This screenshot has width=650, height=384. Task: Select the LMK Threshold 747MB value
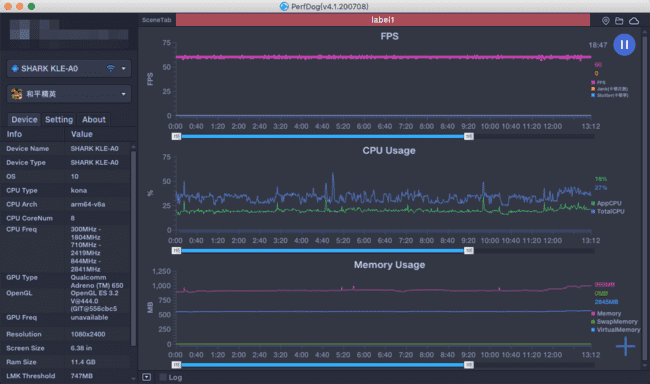pyautogui.click(x=82, y=376)
